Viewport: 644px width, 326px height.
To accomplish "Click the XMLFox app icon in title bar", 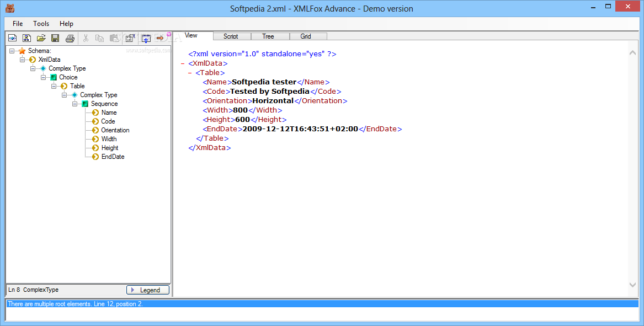I will coord(10,8).
